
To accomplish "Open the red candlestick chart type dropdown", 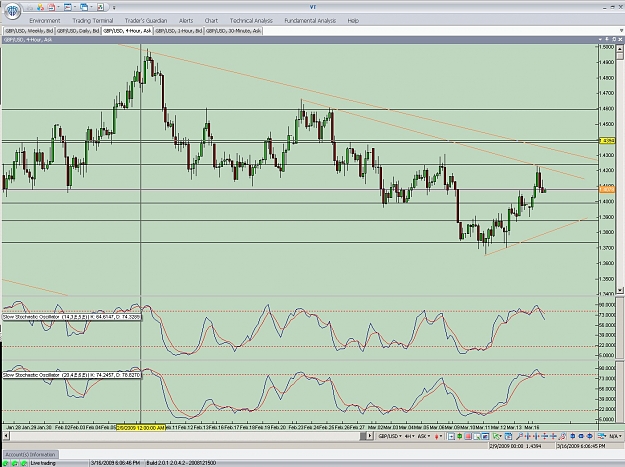I will click(x=438, y=436).
